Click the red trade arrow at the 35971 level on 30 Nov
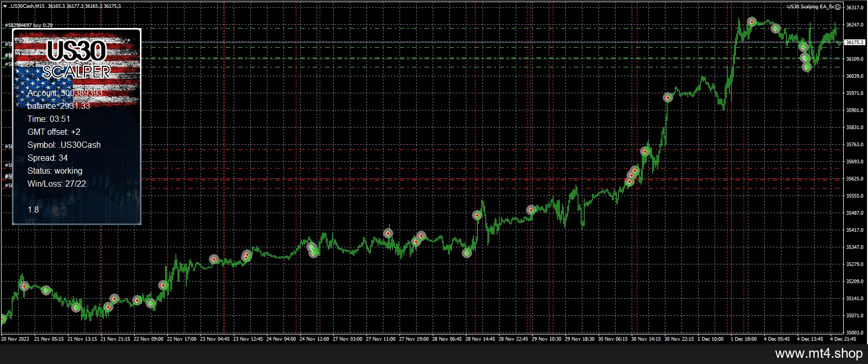Screen dimensions: 868x364 (x=668, y=97)
